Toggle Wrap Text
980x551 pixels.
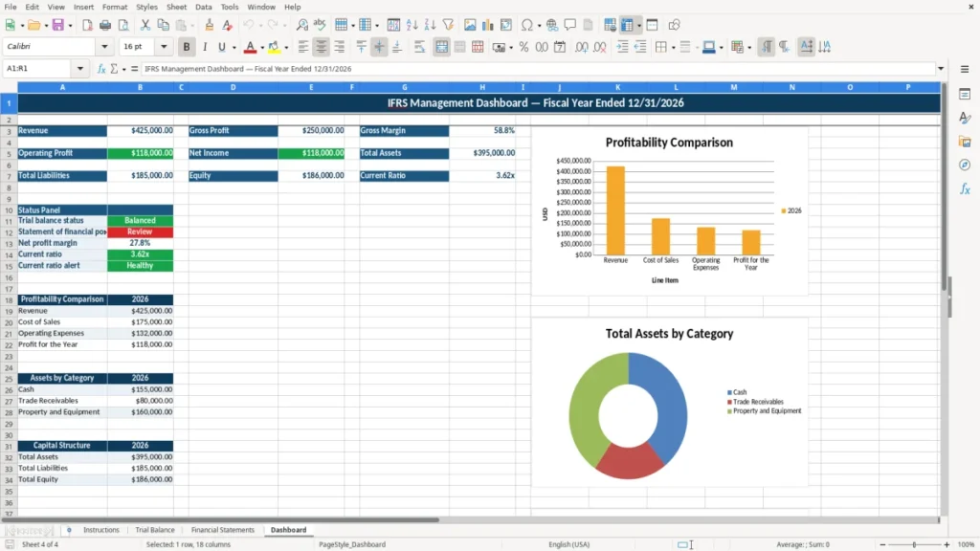(x=419, y=47)
